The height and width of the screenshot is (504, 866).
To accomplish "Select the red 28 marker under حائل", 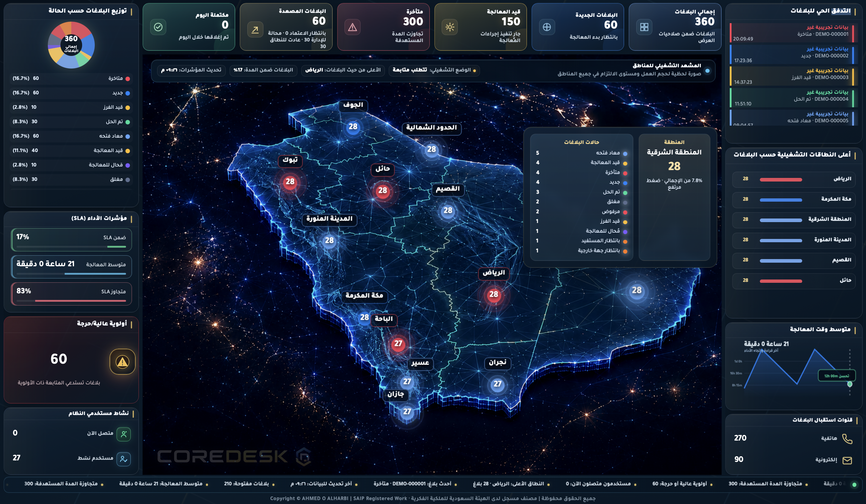I will [x=383, y=191].
